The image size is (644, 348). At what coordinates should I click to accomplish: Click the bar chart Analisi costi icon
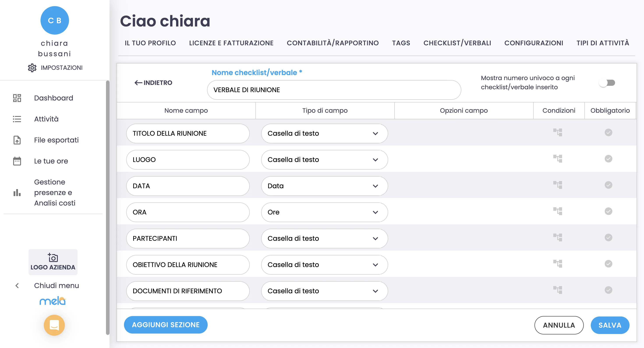[x=17, y=193]
